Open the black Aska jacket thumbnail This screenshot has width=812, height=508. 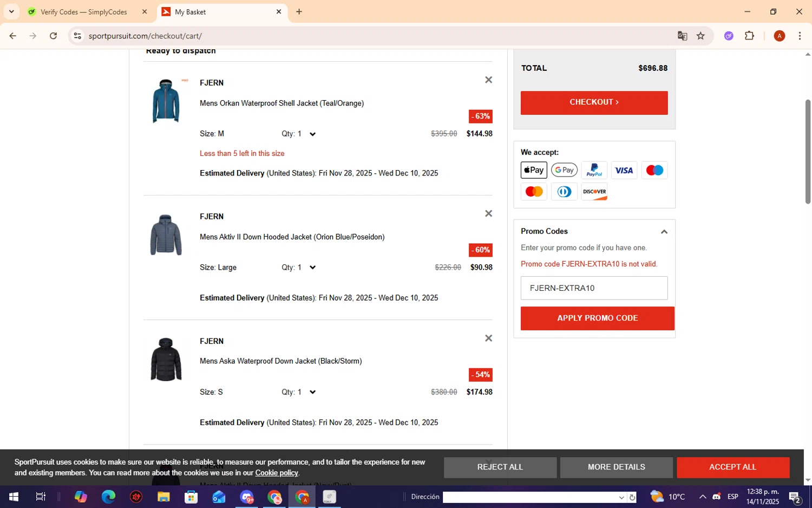tap(166, 360)
